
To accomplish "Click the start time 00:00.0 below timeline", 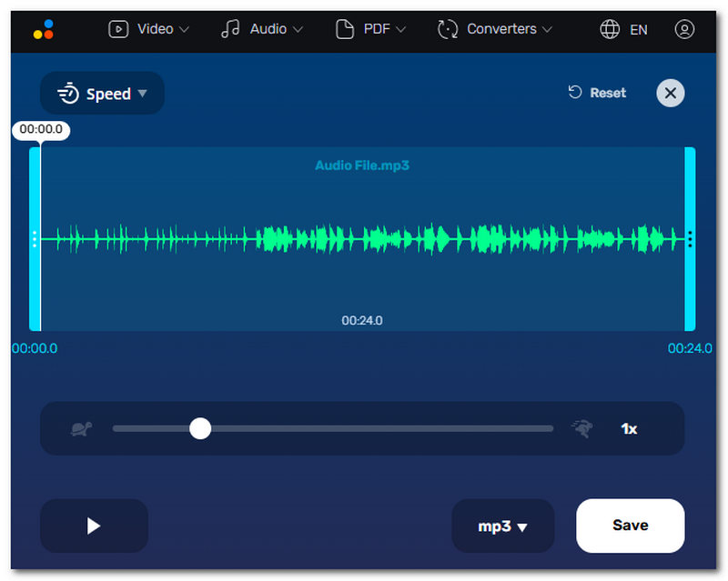I will coord(35,348).
